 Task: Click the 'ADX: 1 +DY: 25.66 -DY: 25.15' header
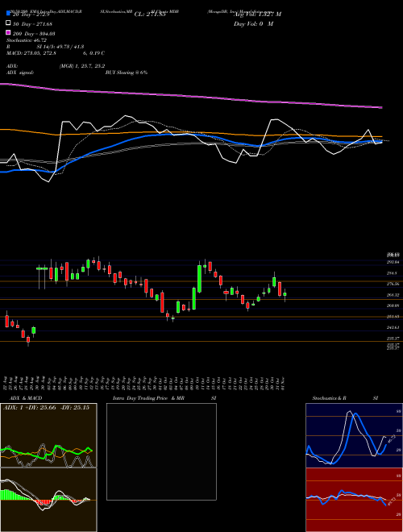[x=47, y=408]
